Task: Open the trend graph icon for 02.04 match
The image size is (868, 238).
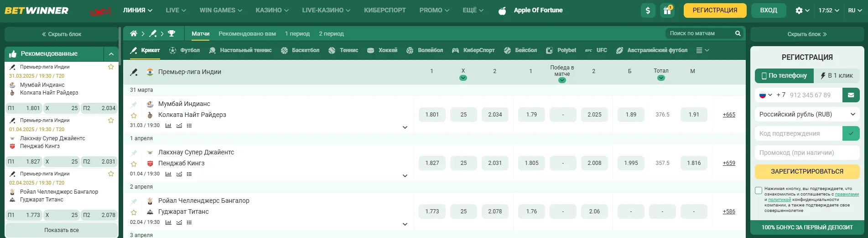Action: (x=179, y=222)
